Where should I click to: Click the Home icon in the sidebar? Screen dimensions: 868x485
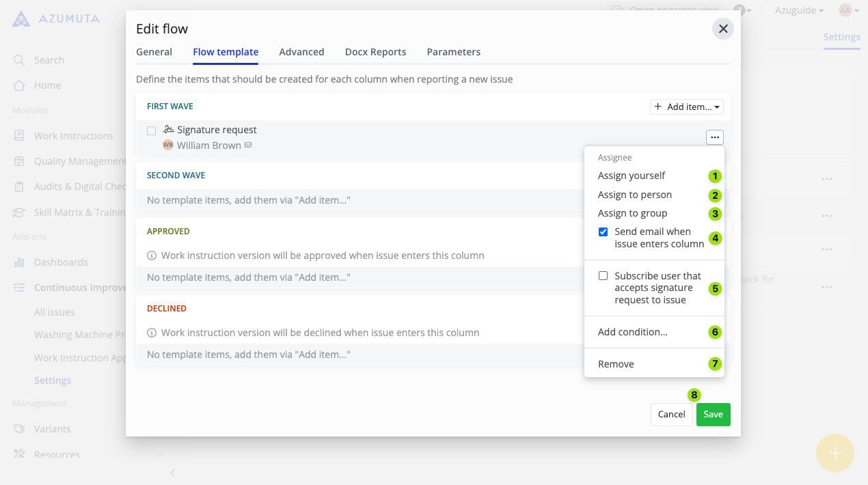click(19, 85)
